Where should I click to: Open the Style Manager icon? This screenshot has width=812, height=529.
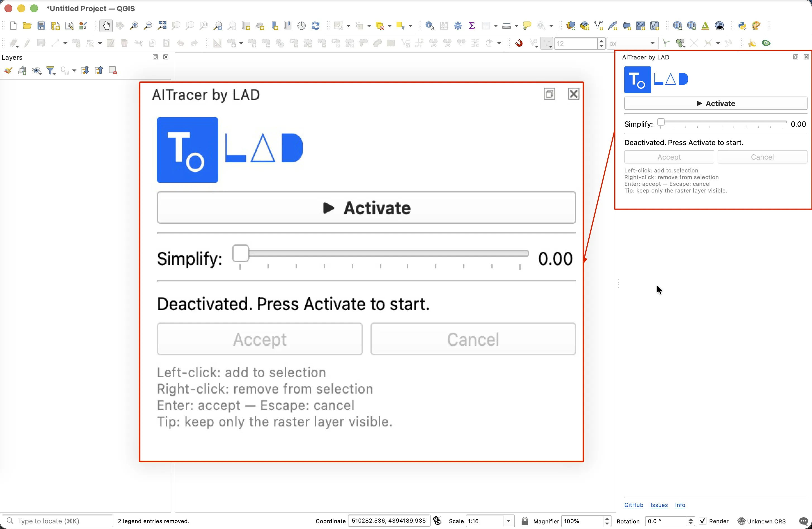pyautogui.click(x=83, y=26)
